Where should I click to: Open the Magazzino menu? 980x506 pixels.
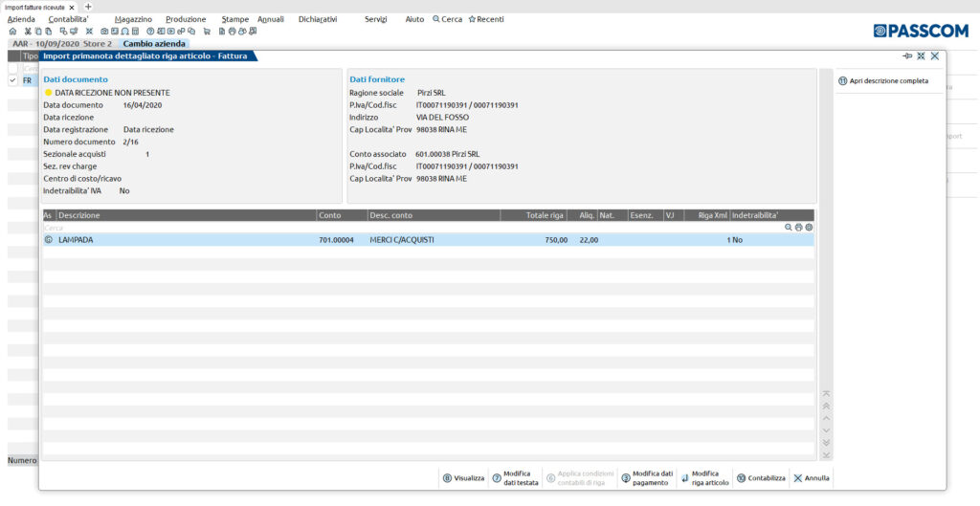click(133, 19)
